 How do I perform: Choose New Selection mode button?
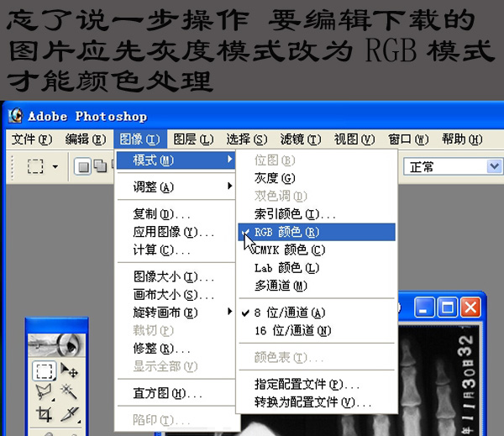coord(83,166)
